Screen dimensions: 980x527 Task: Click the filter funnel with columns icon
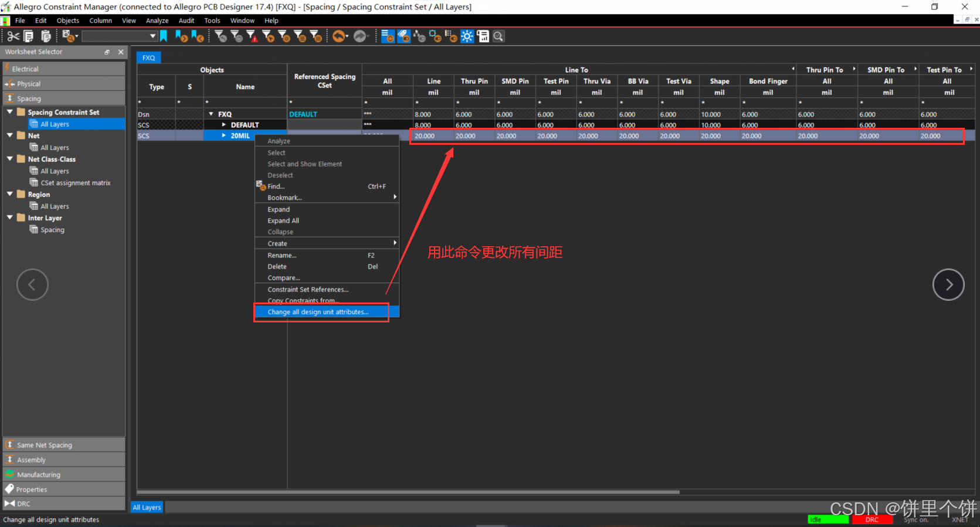(316, 36)
